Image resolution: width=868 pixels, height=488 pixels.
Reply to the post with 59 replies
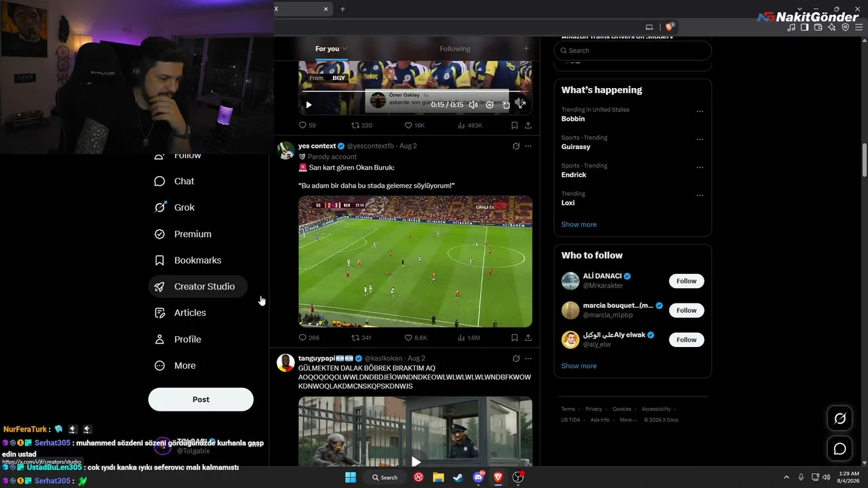pos(307,125)
